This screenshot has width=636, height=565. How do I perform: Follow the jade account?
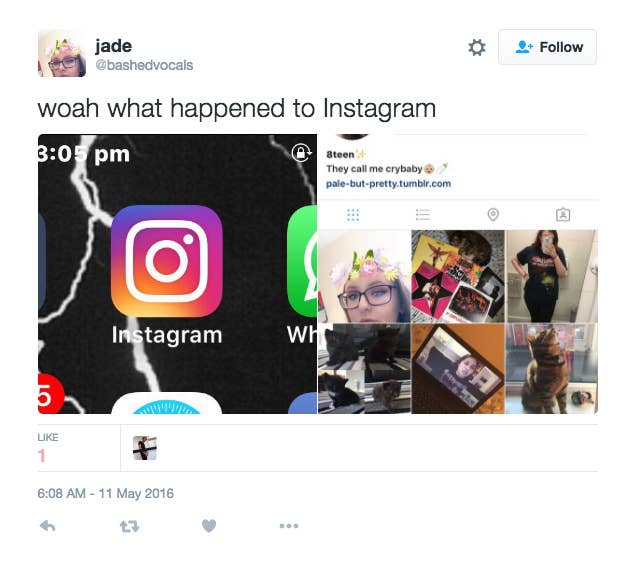[x=547, y=47]
